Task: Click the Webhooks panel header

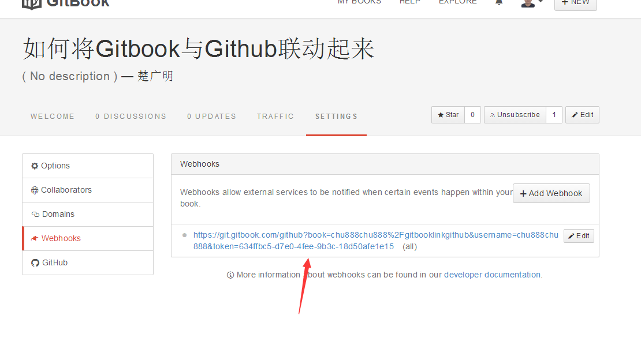Action: 385,164
